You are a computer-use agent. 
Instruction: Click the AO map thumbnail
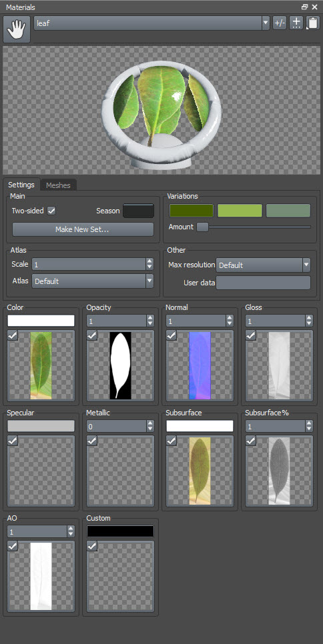point(41,576)
